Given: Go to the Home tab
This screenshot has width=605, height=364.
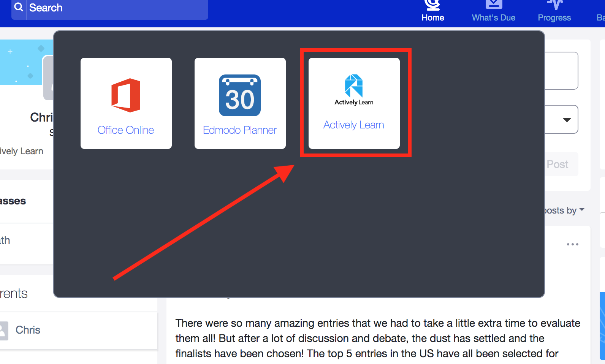Looking at the screenshot, I should pyautogui.click(x=432, y=11).
